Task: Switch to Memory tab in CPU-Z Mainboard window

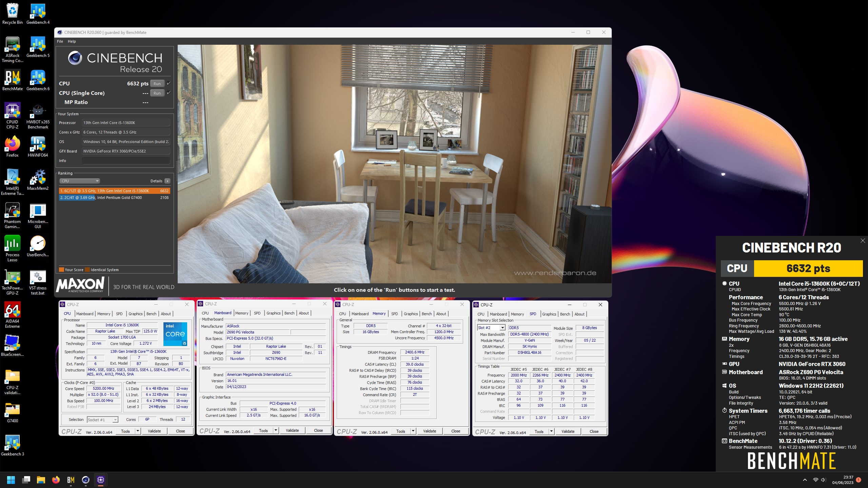Action: point(242,313)
